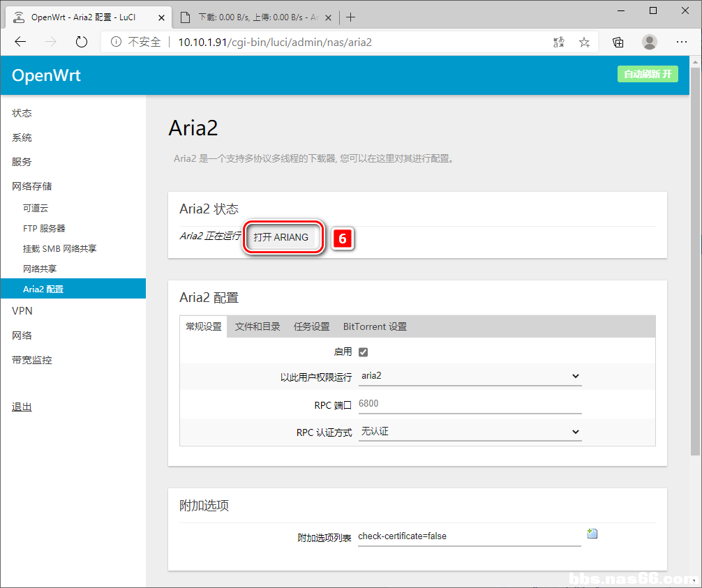Click the scrollbar up arrow
Screen dimensions: 702x588
[695, 62]
